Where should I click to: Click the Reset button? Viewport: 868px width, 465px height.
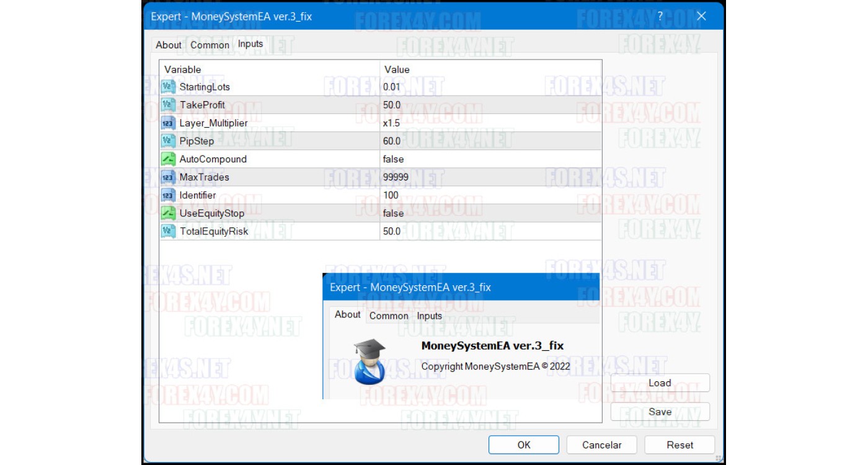click(x=680, y=445)
